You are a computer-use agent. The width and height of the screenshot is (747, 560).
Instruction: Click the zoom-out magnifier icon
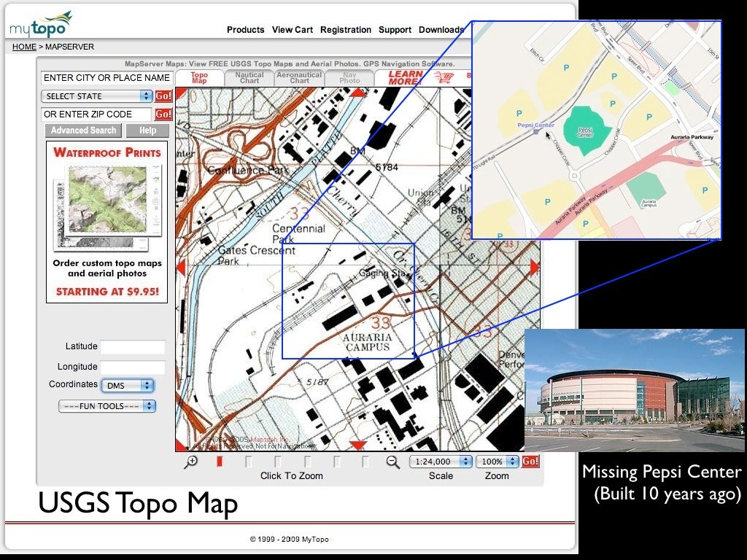[392, 462]
